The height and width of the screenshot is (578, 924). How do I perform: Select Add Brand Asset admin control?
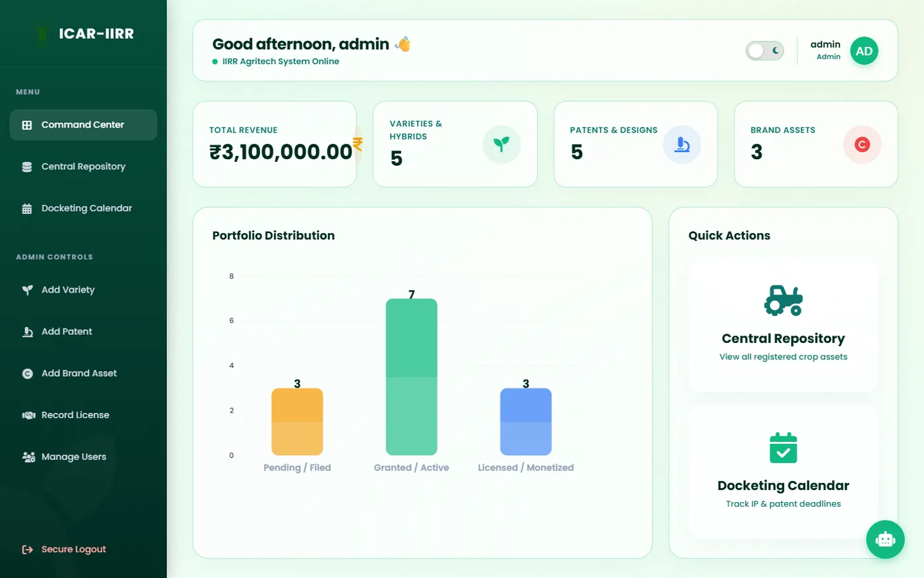coord(83,373)
